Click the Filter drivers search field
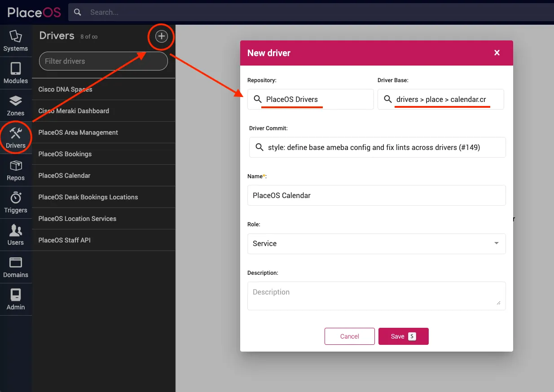Screen dimensions: 554x392 [x=103, y=61]
